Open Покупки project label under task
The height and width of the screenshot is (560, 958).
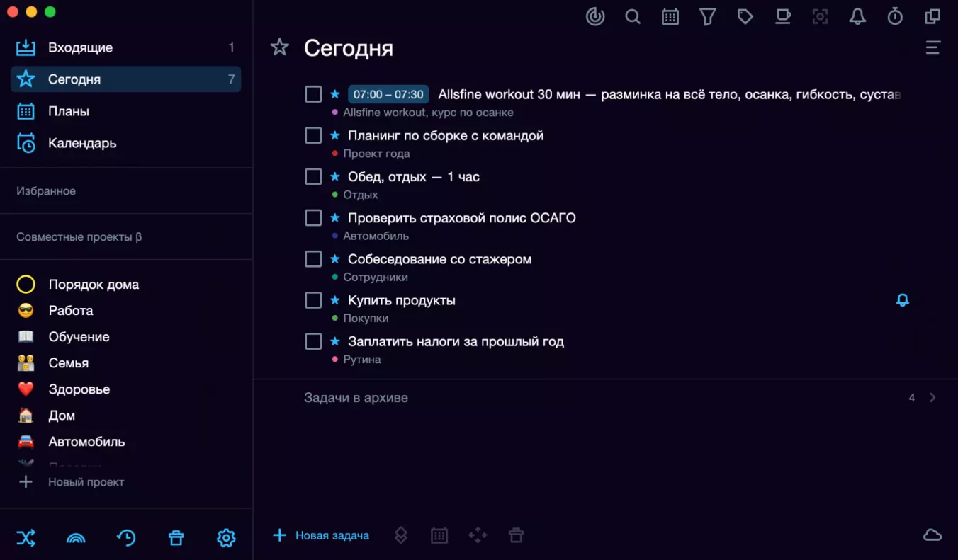[366, 319]
